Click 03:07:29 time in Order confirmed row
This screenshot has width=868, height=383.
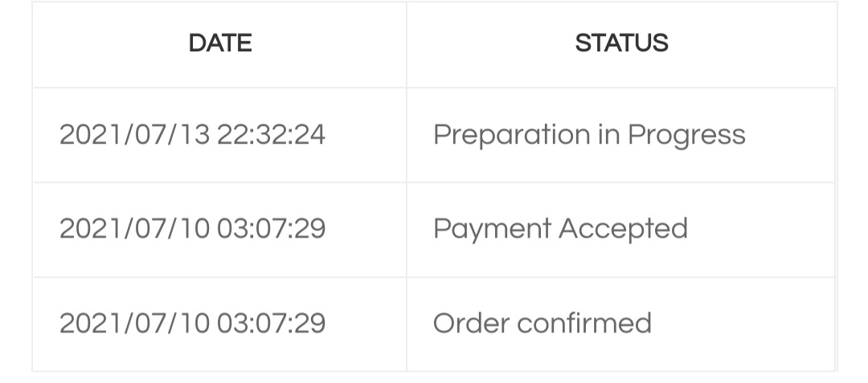click(x=271, y=324)
